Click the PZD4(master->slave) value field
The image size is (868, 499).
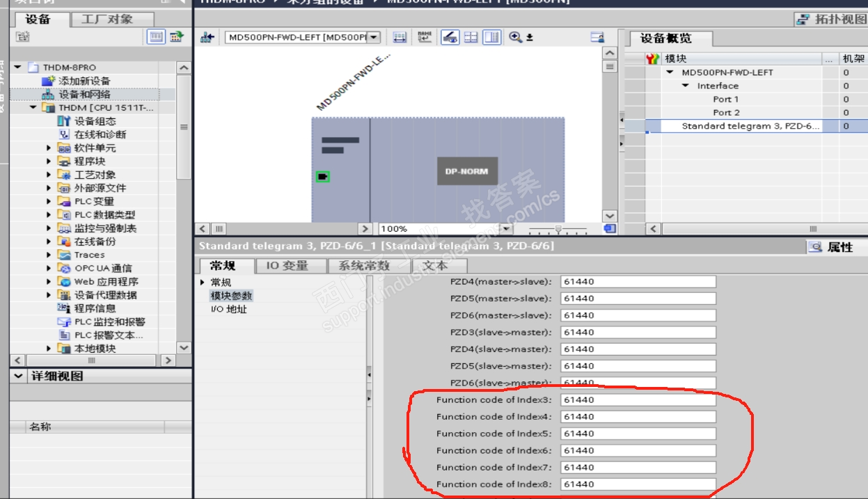point(638,282)
